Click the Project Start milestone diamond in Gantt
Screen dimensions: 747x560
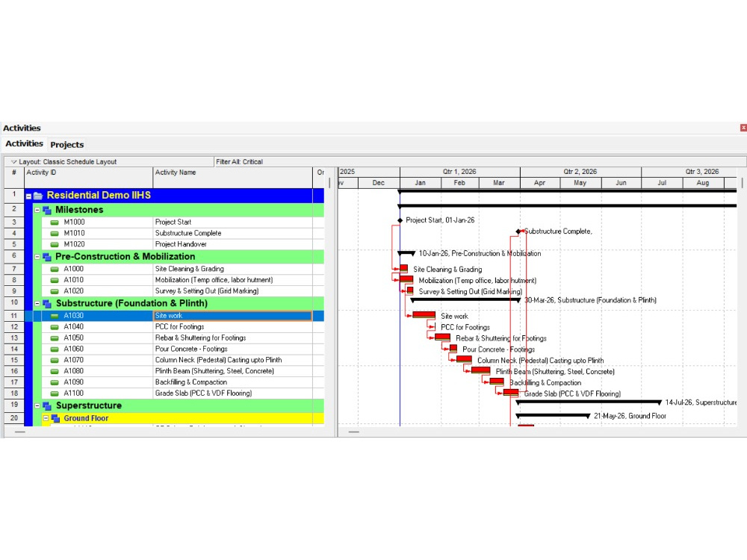[x=400, y=220]
